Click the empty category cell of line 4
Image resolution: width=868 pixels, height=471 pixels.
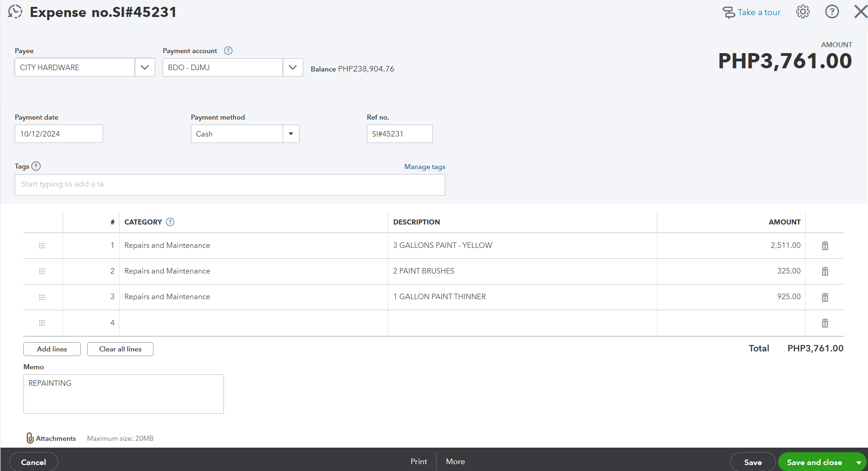click(254, 323)
